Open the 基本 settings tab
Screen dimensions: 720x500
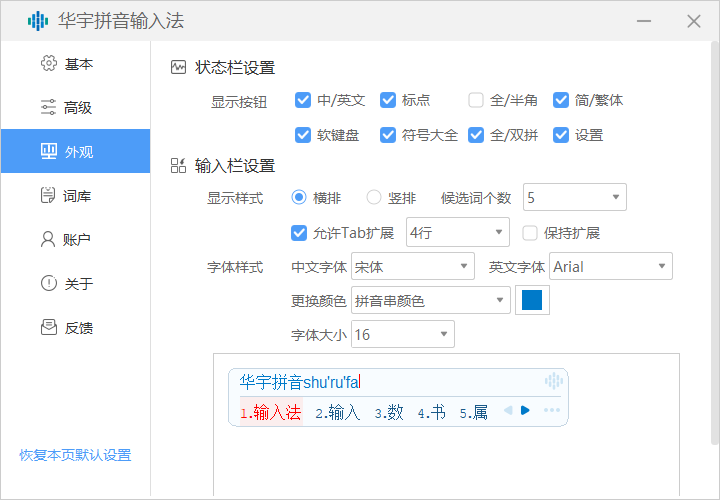click(x=75, y=63)
